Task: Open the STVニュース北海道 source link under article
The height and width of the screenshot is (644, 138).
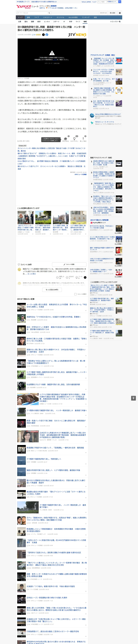Action: point(80,175)
